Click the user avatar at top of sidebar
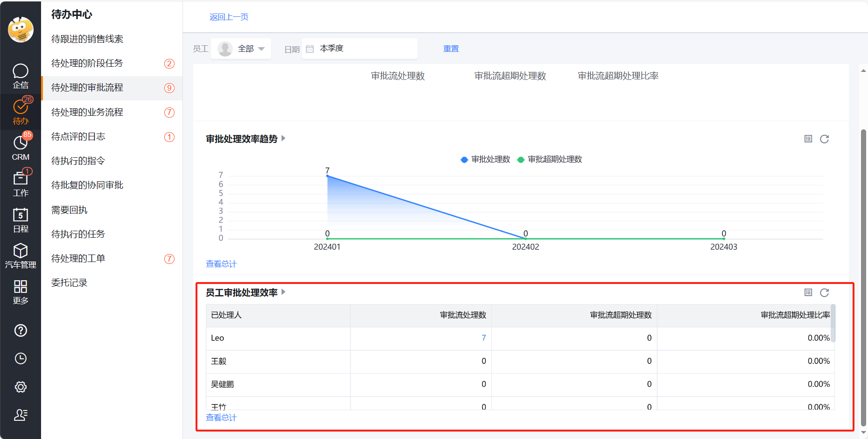The height and width of the screenshot is (439, 868). click(21, 30)
